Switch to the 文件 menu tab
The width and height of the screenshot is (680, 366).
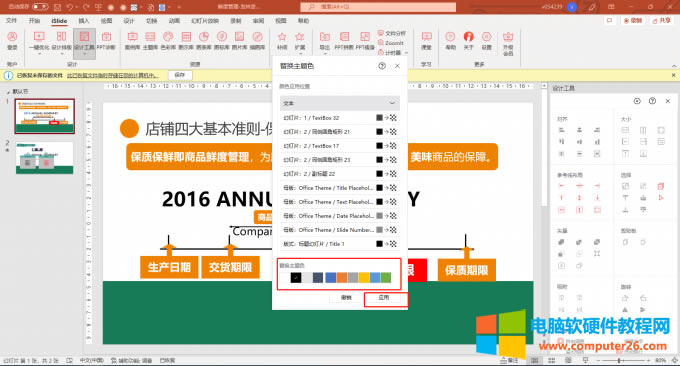point(11,21)
